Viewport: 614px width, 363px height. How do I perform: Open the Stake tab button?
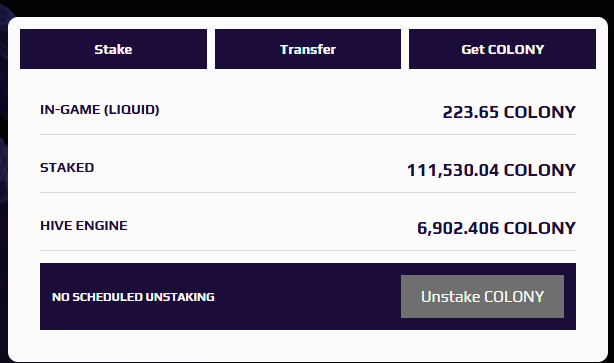tap(113, 49)
